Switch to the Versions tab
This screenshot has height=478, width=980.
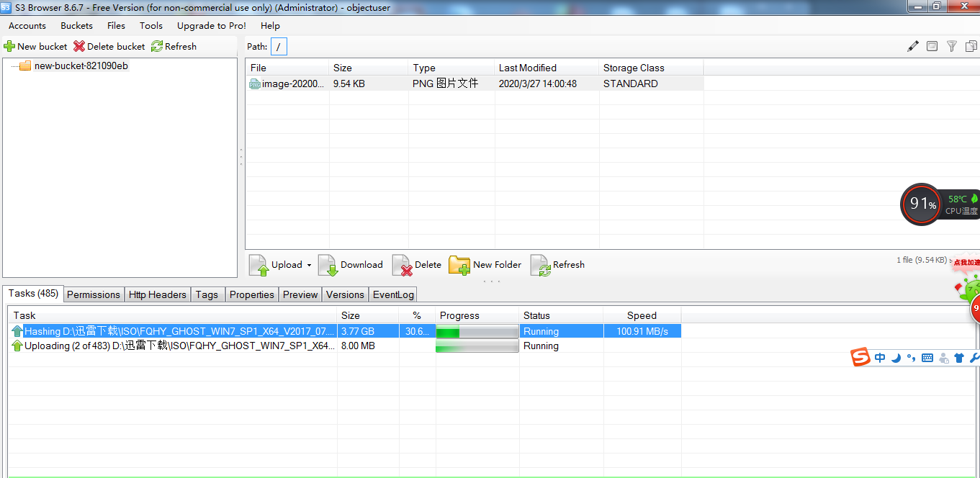pyautogui.click(x=345, y=294)
